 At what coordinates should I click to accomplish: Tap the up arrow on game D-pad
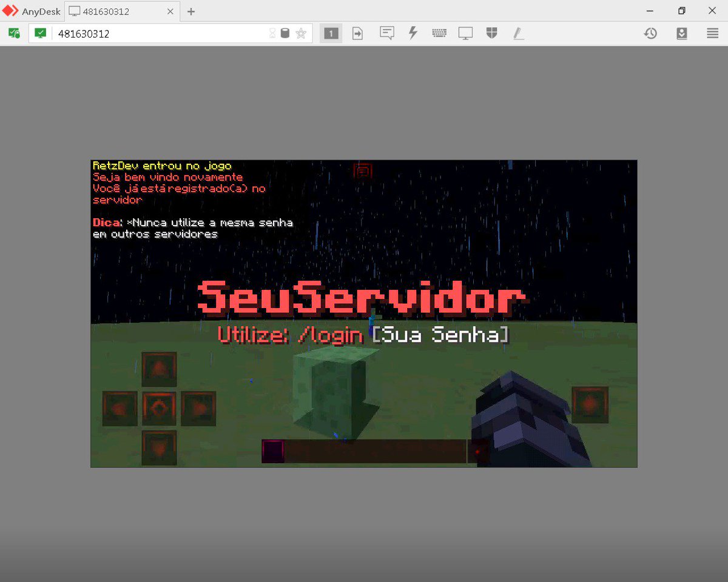tap(159, 369)
